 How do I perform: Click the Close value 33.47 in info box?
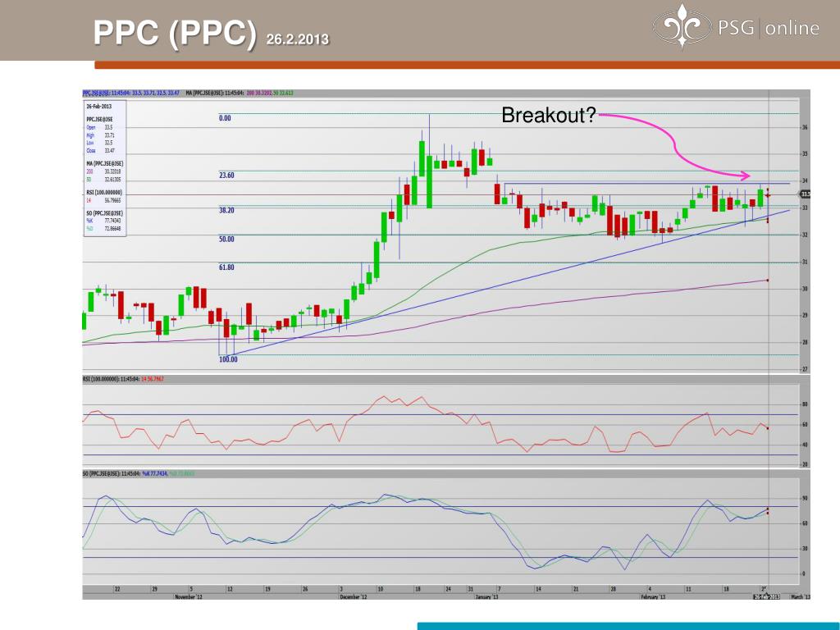(x=110, y=151)
